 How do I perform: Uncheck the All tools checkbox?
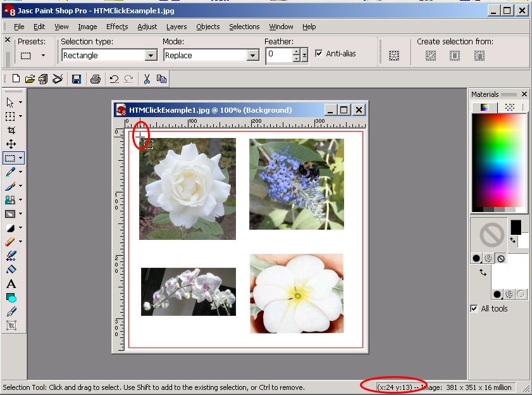pos(474,309)
